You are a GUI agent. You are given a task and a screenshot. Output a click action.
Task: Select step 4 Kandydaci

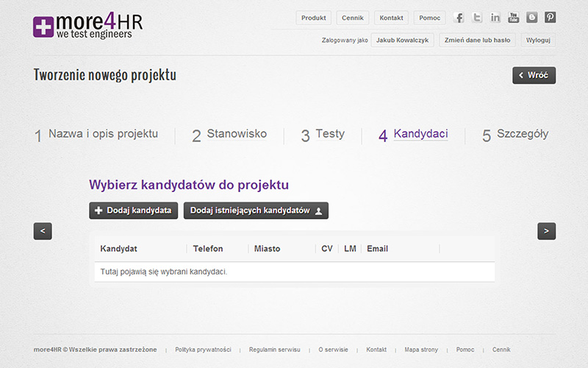click(413, 135)
